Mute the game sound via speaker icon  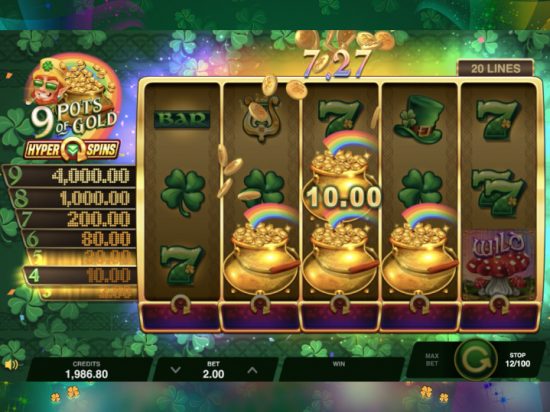coord(12,365)
